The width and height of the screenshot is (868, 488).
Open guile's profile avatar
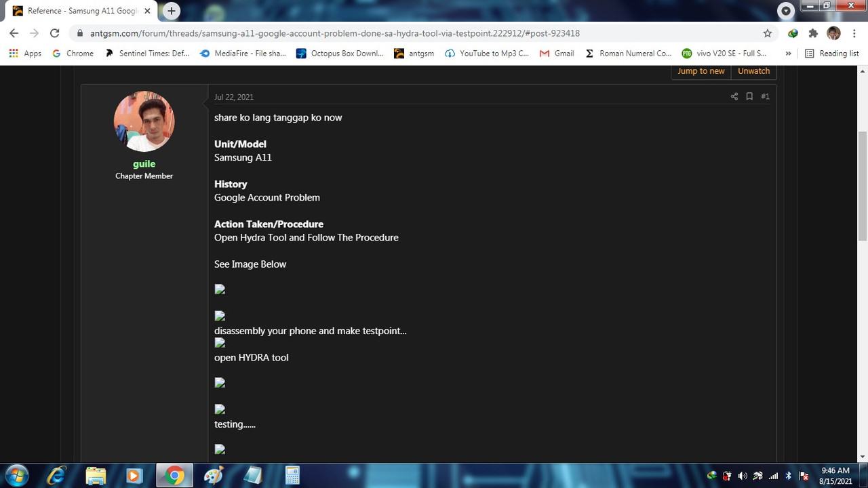[x=144, y=121]
